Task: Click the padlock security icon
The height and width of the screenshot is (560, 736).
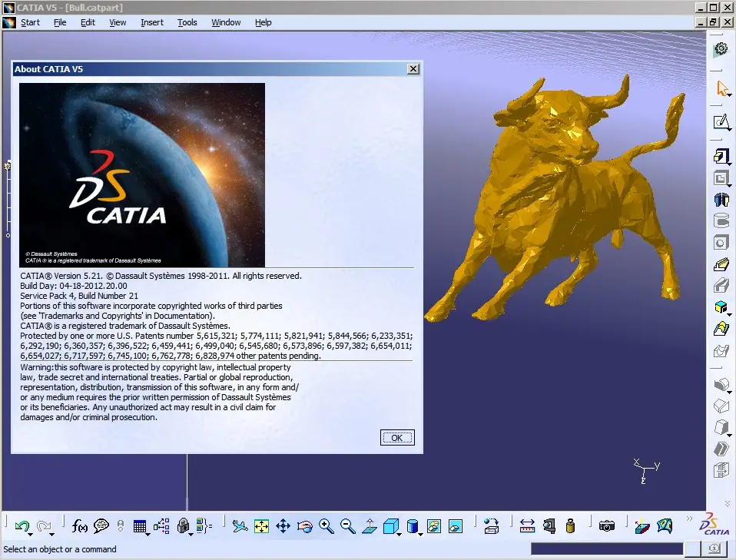Action: [183, 525]
